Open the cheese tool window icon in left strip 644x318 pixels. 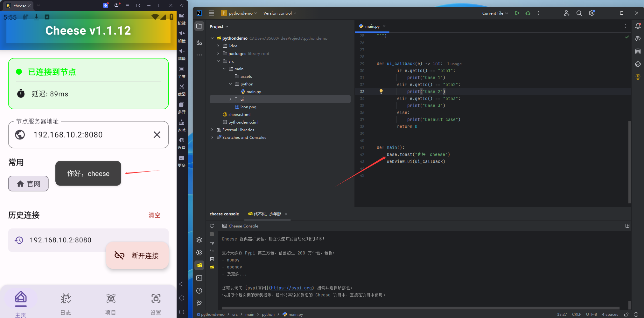point(199,265)
